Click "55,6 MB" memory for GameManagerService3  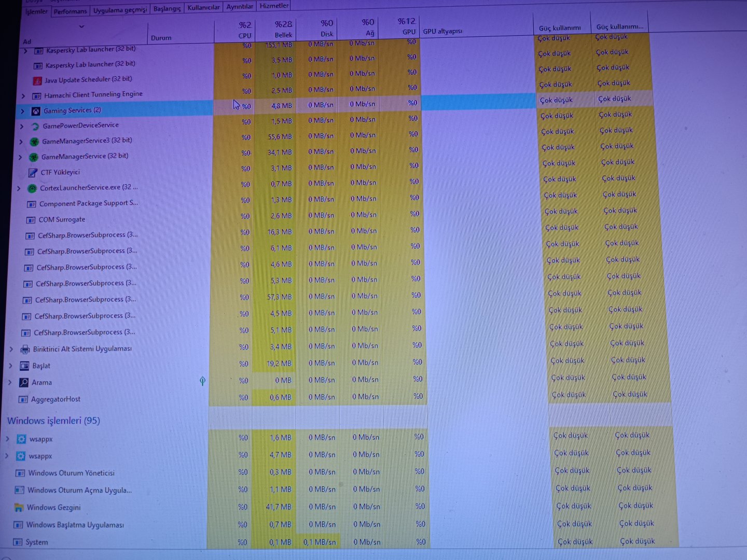tap(280, 136)
